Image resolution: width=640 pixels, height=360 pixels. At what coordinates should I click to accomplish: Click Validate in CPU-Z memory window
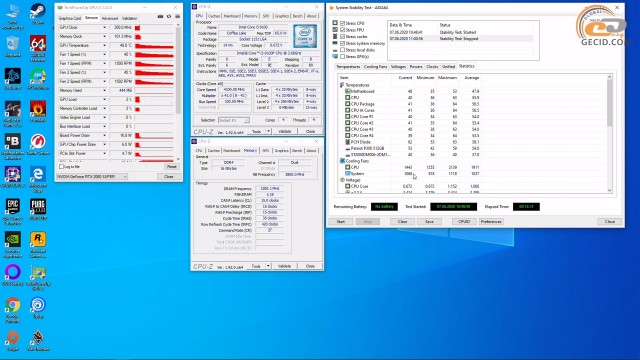pos(284,266)
